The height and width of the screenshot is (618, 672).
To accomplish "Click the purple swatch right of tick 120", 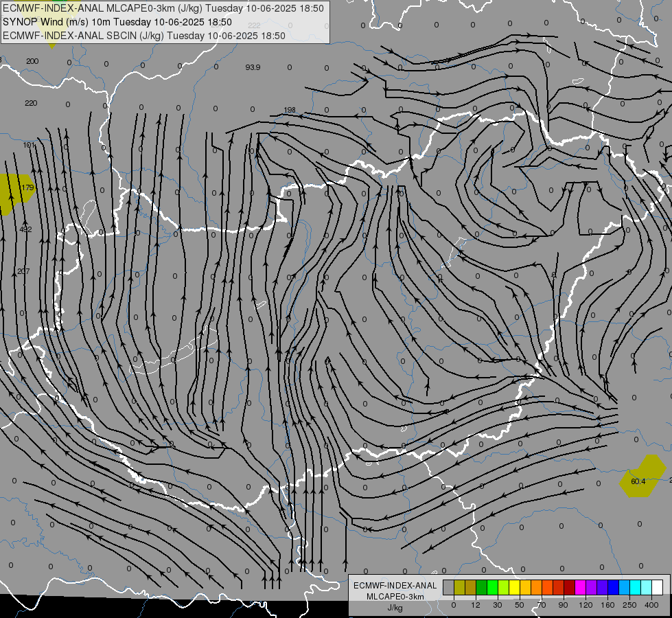I will tap(592, 588).
